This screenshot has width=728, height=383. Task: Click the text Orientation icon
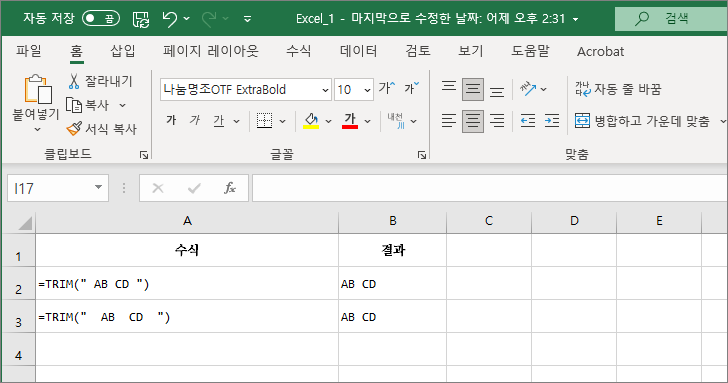528,88
